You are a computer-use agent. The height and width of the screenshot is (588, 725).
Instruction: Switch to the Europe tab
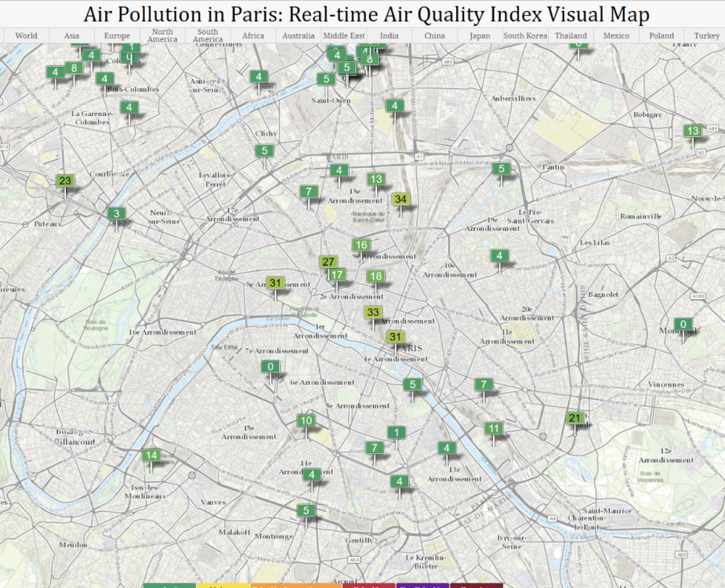coord(117,36)
